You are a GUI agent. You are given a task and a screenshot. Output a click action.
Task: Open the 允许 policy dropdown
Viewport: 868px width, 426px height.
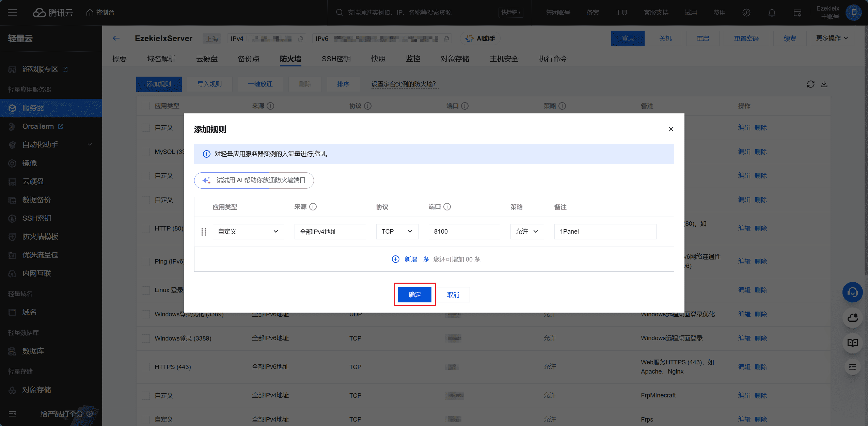pyautogui.click(x=527, y=232)
